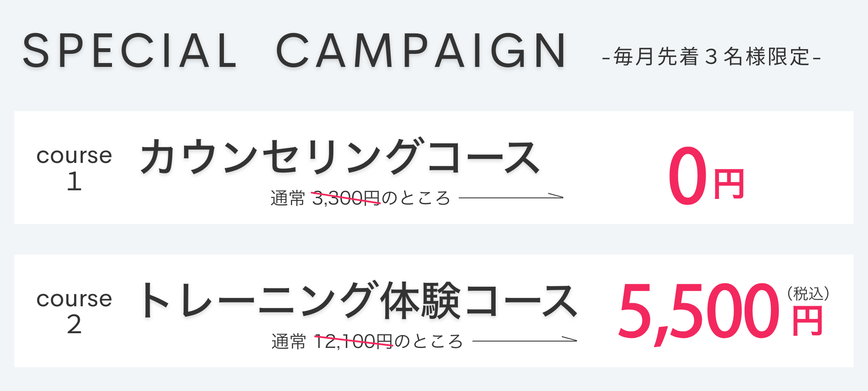868x391 pixels.
Task: Click the 円 symbol beside 5,500
Action: click(x=808, y=321)
